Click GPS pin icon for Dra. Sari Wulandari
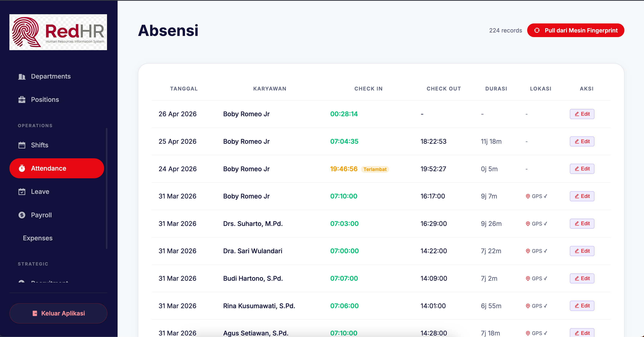The width and height of the screenshot is (644, 337). [528, 251]
